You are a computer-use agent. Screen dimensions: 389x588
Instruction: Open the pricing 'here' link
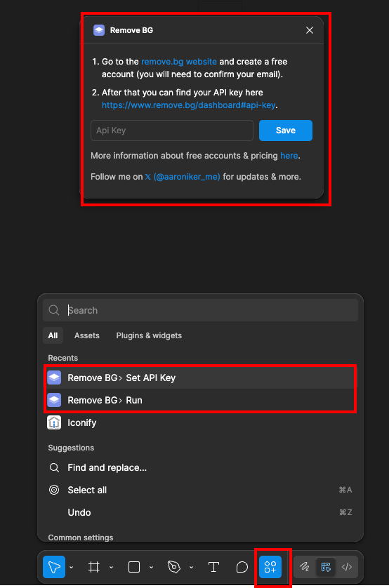point(289,156)
